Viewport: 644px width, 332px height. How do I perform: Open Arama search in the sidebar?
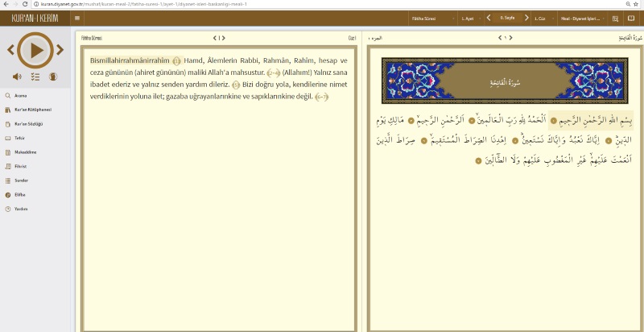[x=21, y=95]
